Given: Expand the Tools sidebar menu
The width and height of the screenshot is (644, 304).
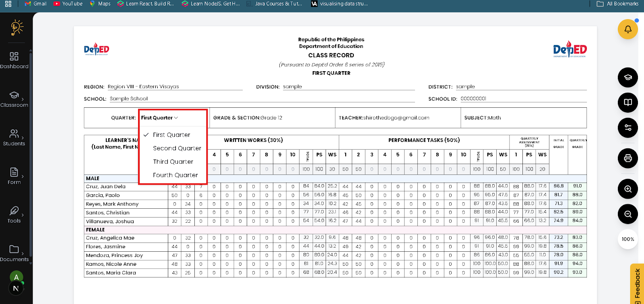Looking at the screenshot, I should tap(14, 215).
